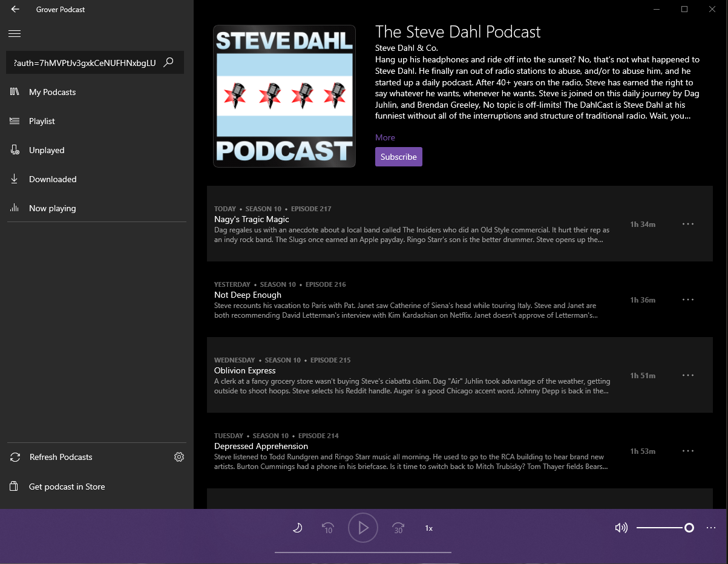Viewport: 728px width, 564px height.
Task: Click the Steve Dahl Podcast cover art
Action: pos(284,96)
